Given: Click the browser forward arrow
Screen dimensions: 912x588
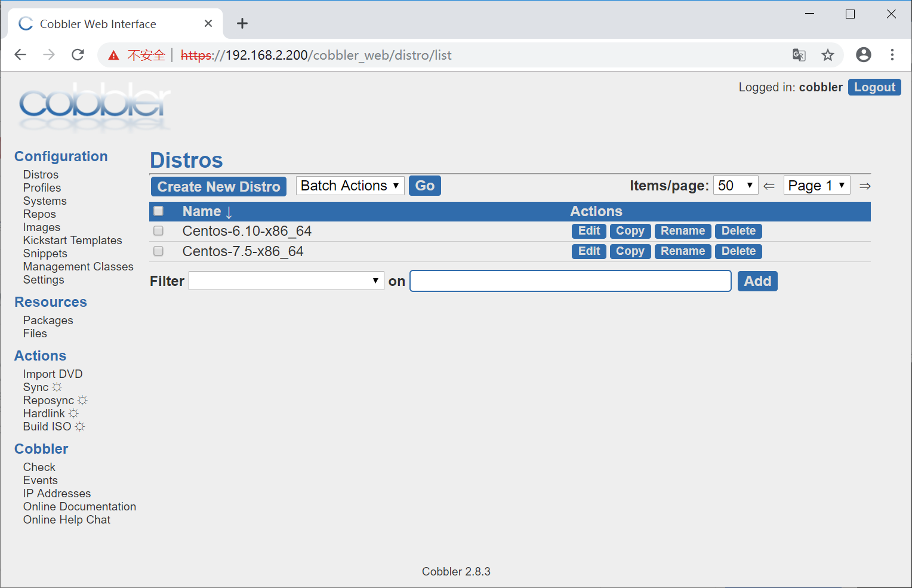Looking at the screenshot, I should (49, 55).
